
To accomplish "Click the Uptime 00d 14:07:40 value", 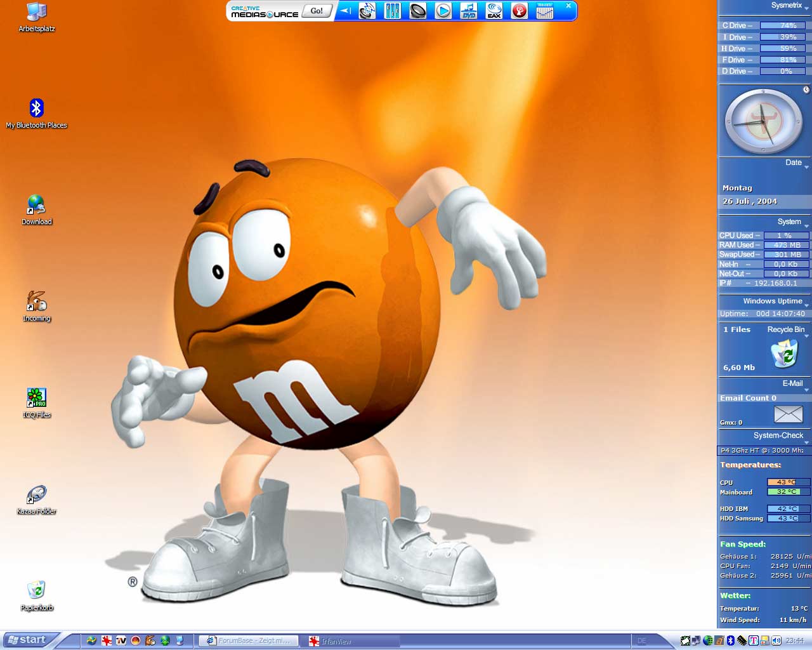I will click(780, 314).
